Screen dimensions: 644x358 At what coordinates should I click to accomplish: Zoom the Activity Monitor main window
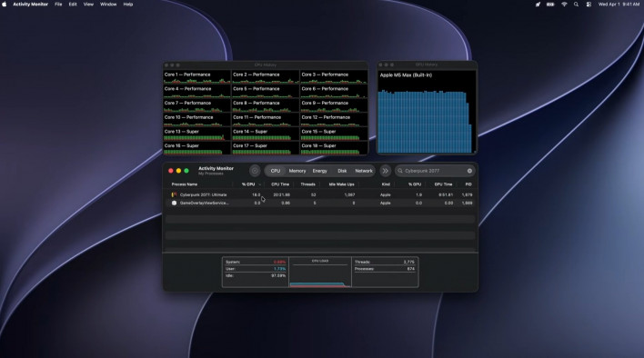coord(186,171)
